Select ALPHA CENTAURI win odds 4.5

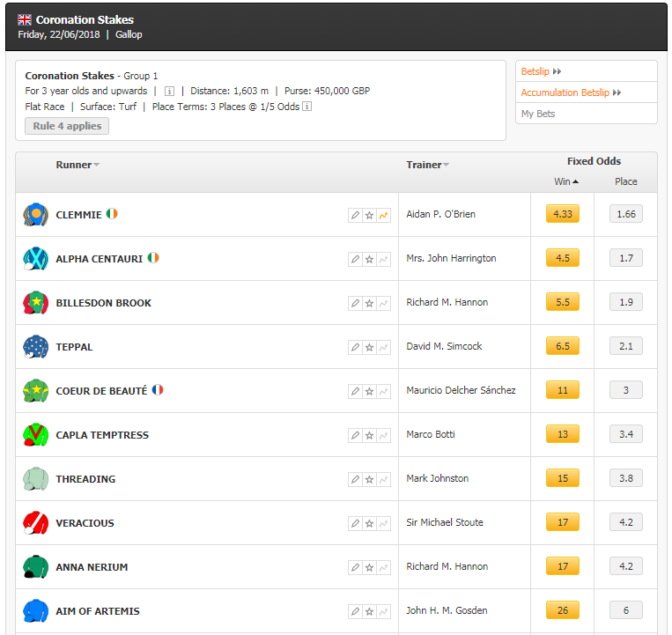coord(562,258)
